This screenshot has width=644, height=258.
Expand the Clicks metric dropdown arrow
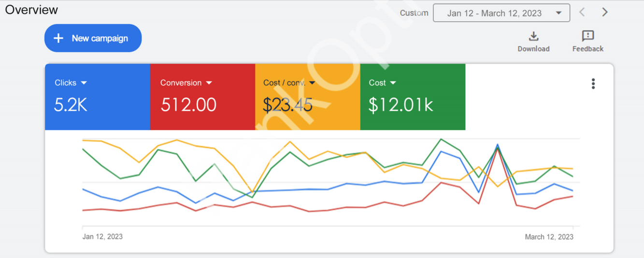(84, 83)
